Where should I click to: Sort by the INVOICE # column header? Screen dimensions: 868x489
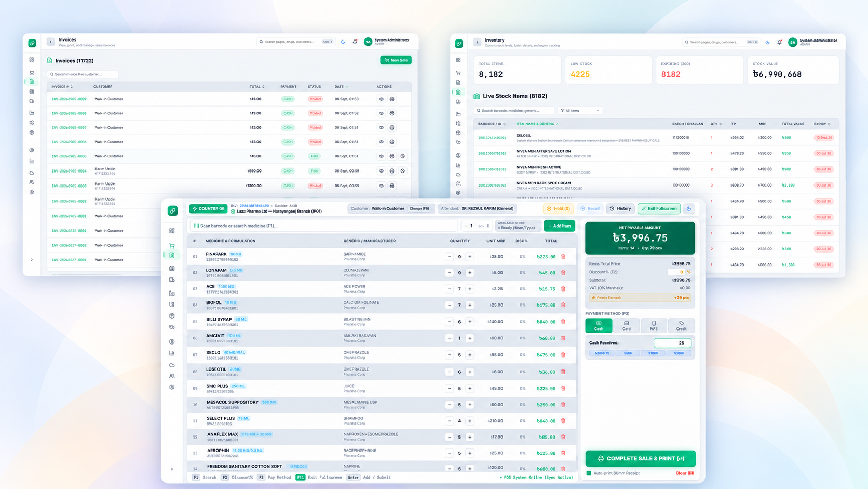pyautogui.click(x=62, y=87)
